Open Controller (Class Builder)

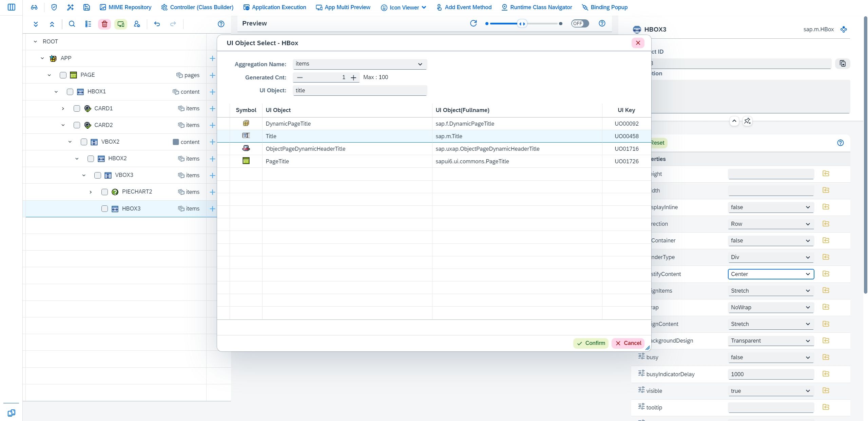[197, 7]
